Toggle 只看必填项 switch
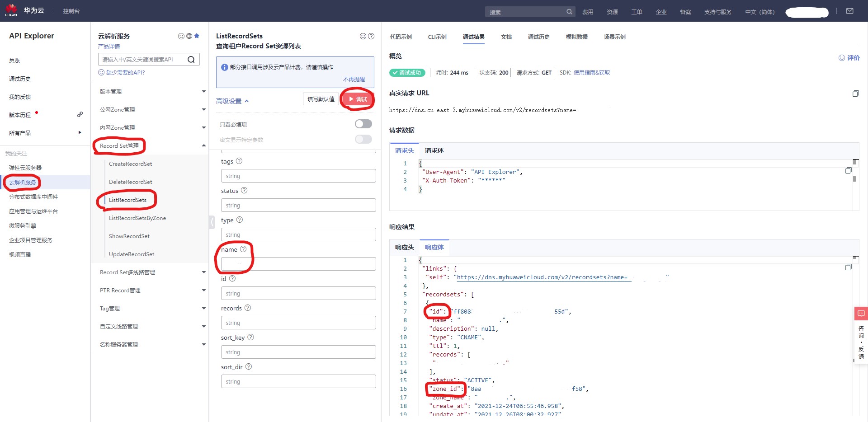This screenshot has width=868, height=422. pyautogui.click(x=363, y=124)
